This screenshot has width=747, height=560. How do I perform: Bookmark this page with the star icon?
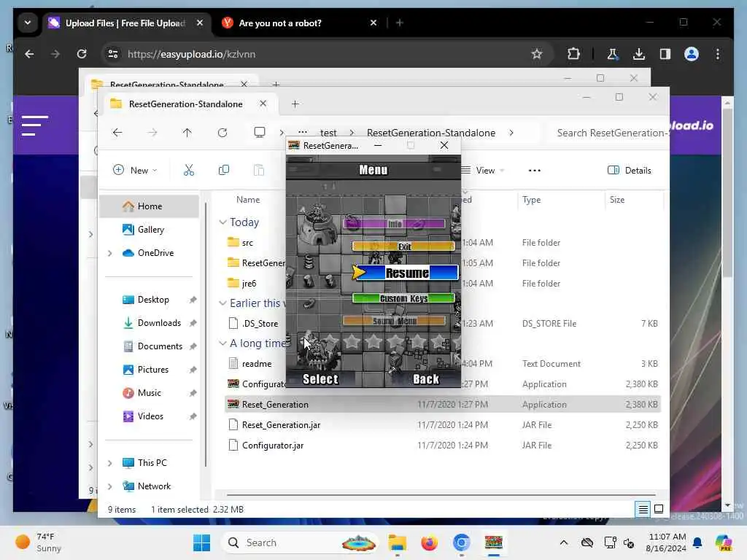click(x=537, y=54)
